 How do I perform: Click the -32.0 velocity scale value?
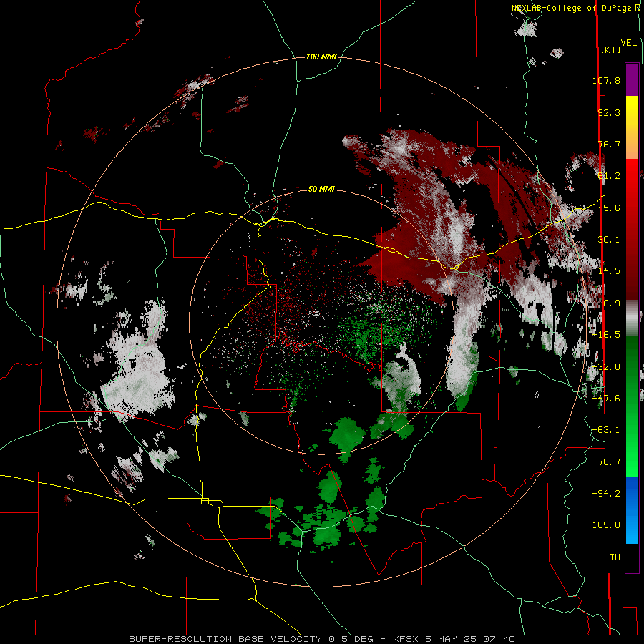(x=606, y=367)
